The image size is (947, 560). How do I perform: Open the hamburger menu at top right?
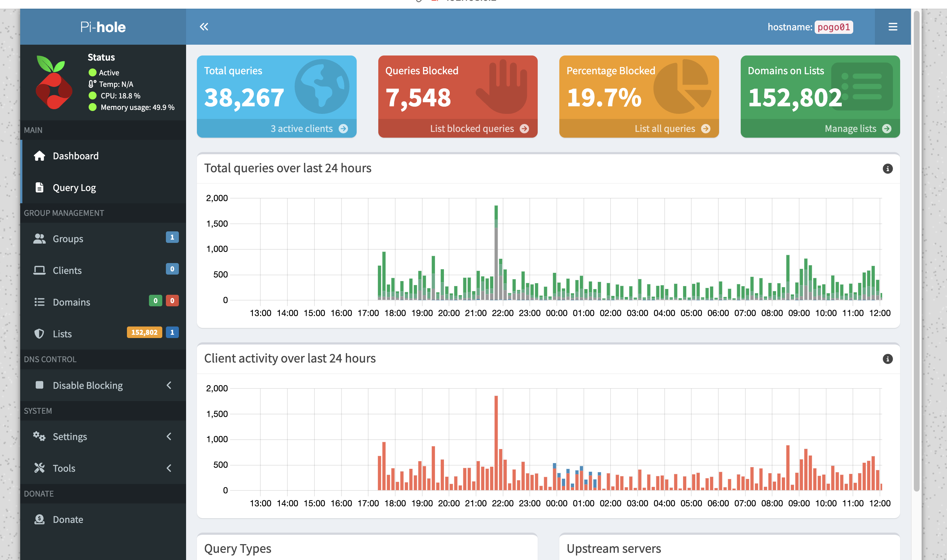pos(893,27)
